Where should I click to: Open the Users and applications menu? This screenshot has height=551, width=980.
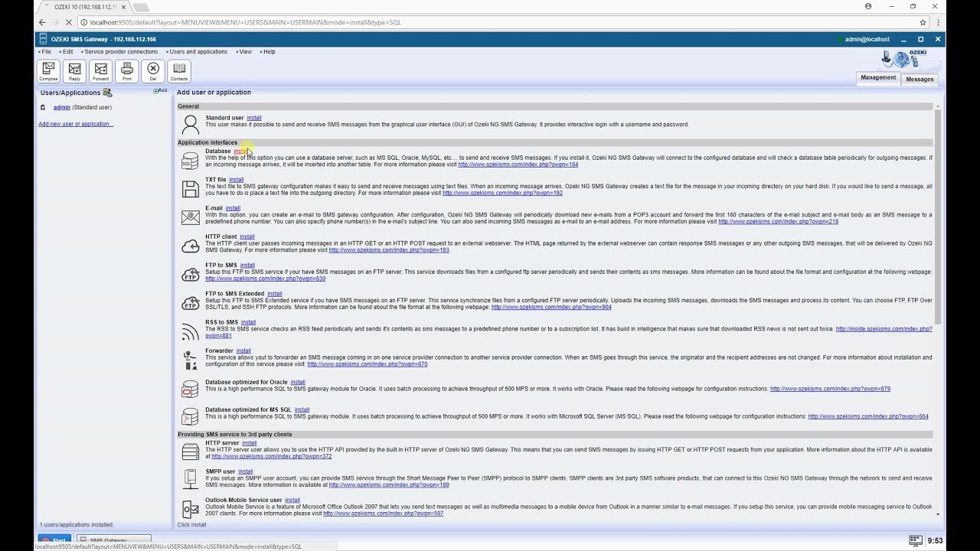(x=198, y=52)
